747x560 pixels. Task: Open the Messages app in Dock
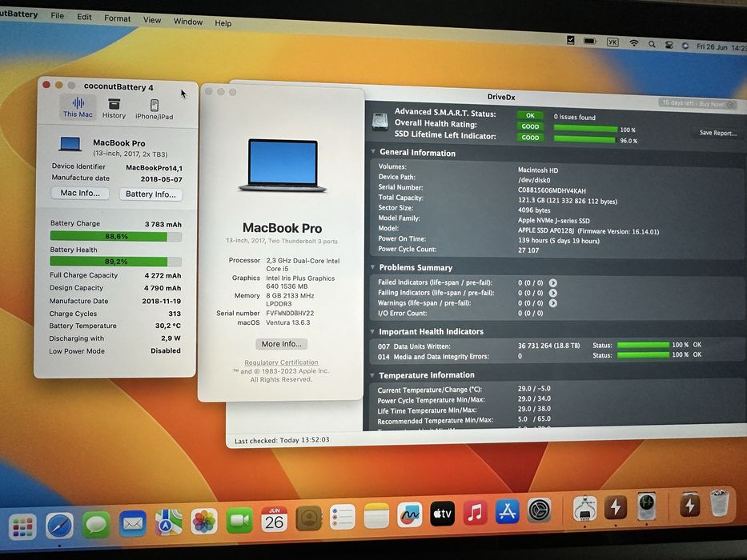click(96, 525)
